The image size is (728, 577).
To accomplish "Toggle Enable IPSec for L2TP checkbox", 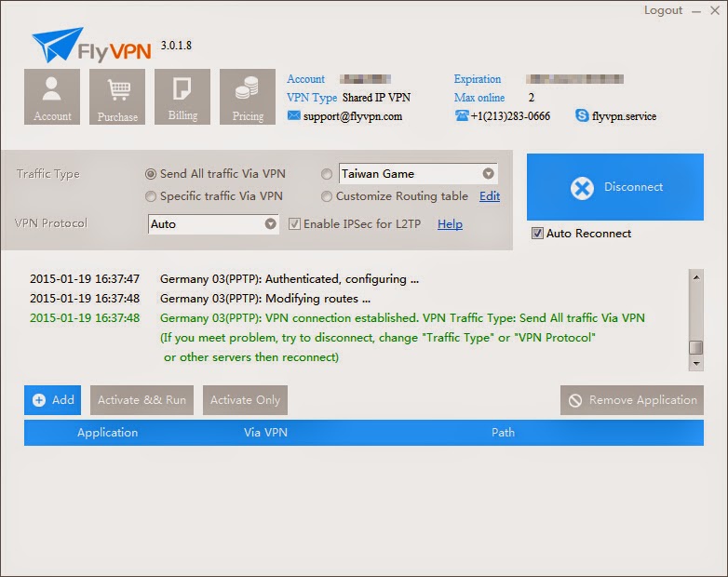I will (294, 224).
